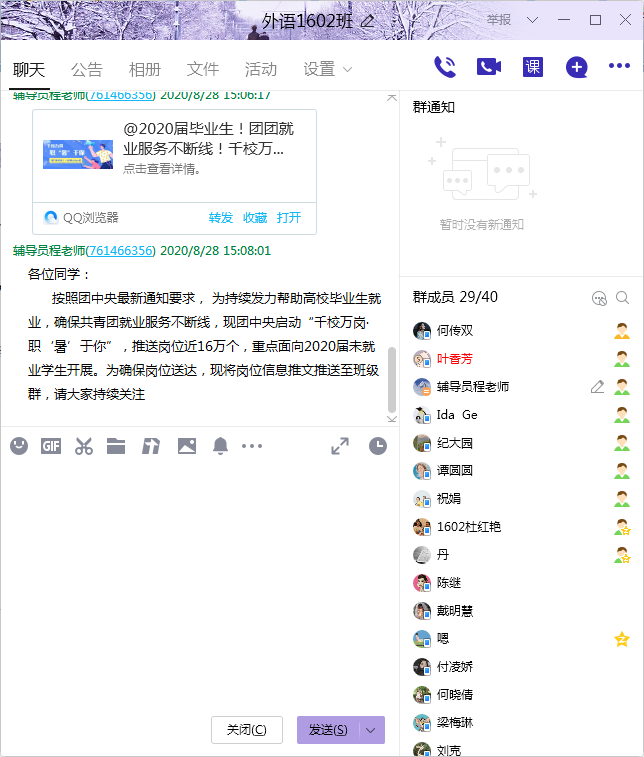Switch to the 文件 tab

pyautogui.click(x=203, y=69)
